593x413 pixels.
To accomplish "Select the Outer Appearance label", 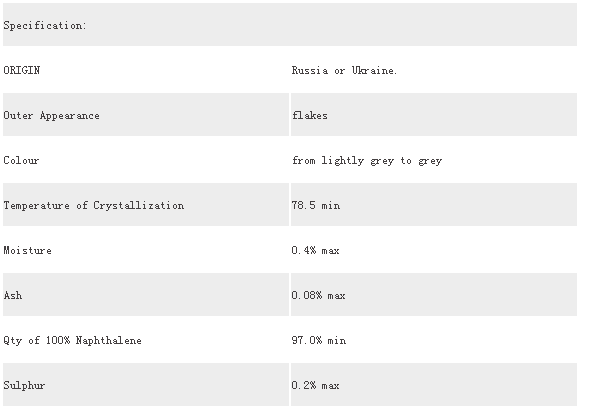I will pyautogui.click(x=51, y=115).
